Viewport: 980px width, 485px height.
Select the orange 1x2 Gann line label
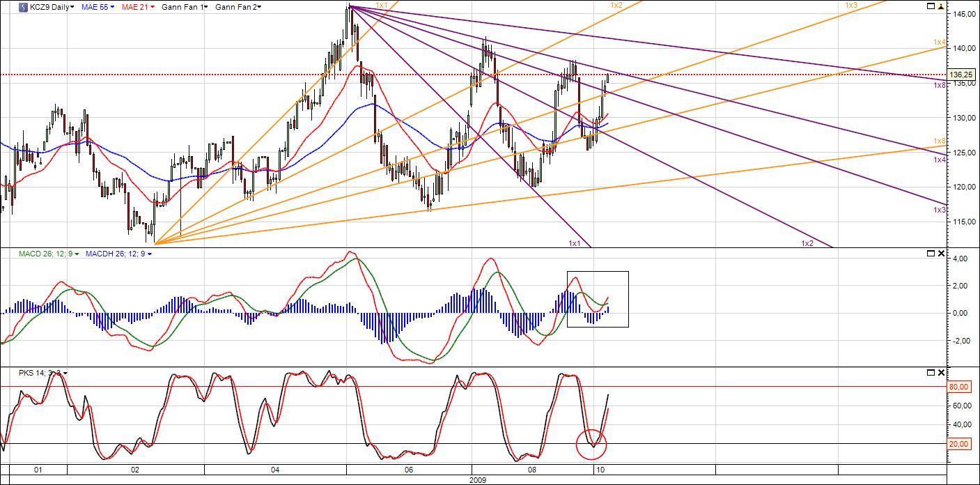pyautogui.click(x=616, y=6)
